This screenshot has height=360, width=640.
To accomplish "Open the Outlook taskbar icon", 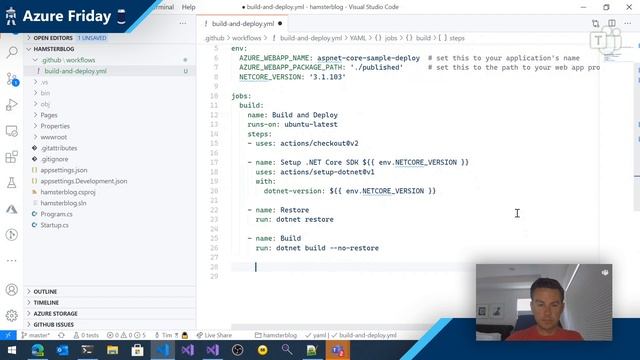I will pyautogui.click(x=62, y=350).
